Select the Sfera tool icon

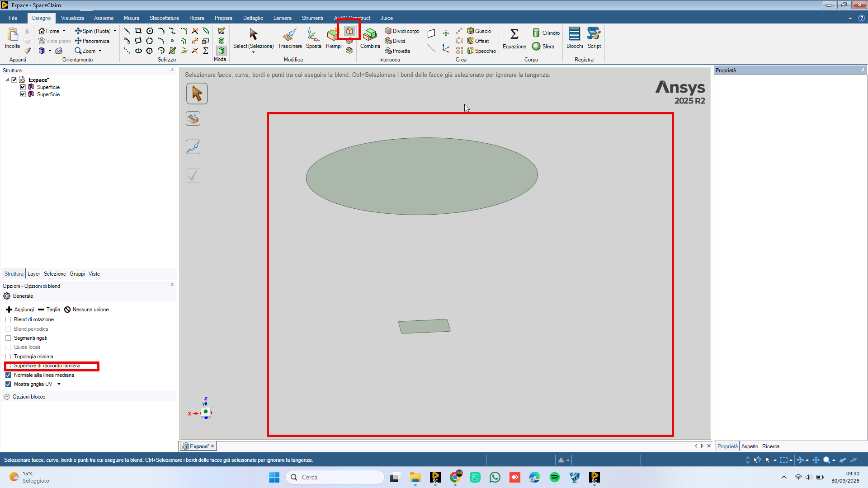pyautogui.click(x=536, y=46)
